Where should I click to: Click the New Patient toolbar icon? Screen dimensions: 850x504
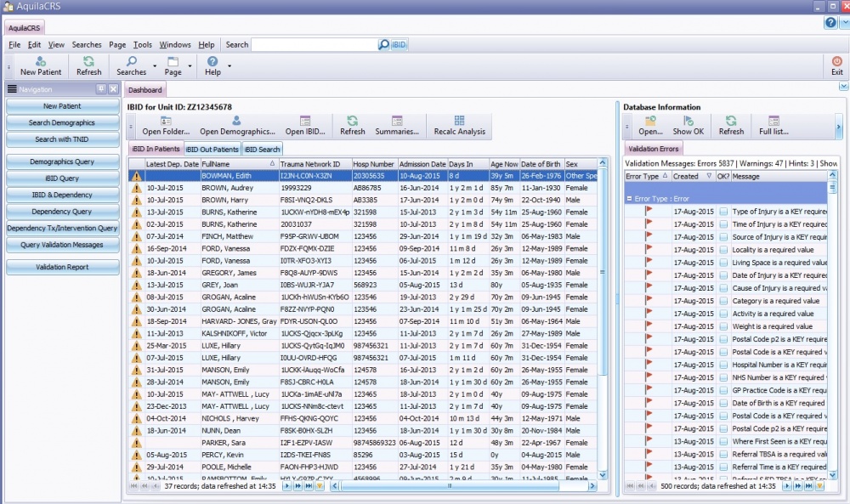pos(40,62)
